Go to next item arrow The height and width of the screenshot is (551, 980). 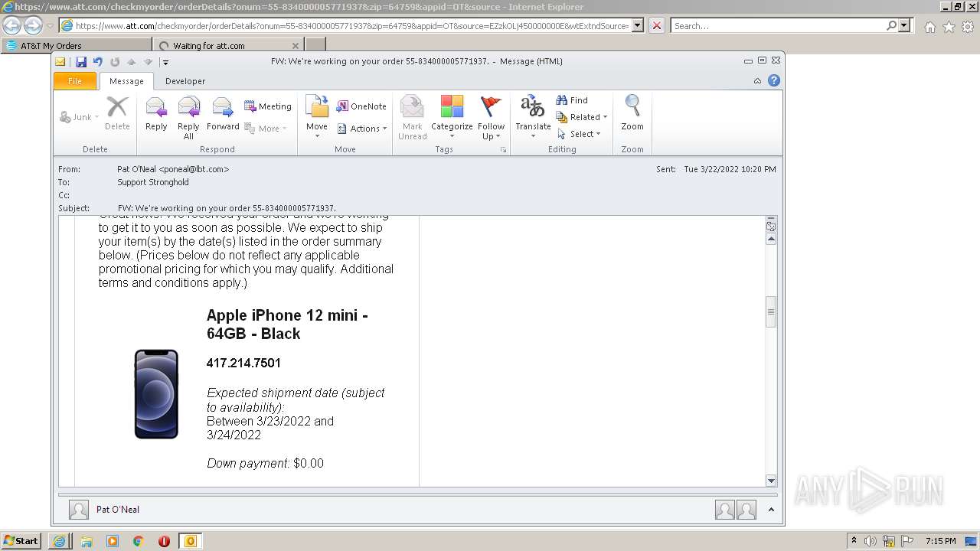coord(149,62)
